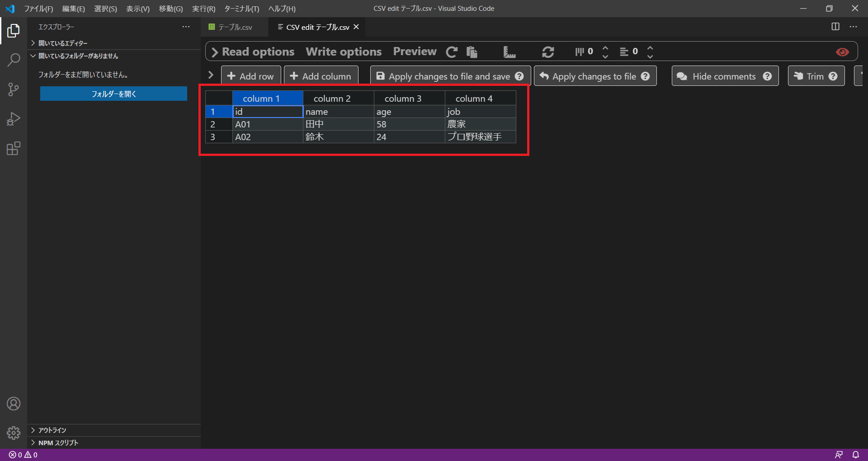Click the feedback icon in status bar
This screenshot has height=461, width=868.
point(839,455)
